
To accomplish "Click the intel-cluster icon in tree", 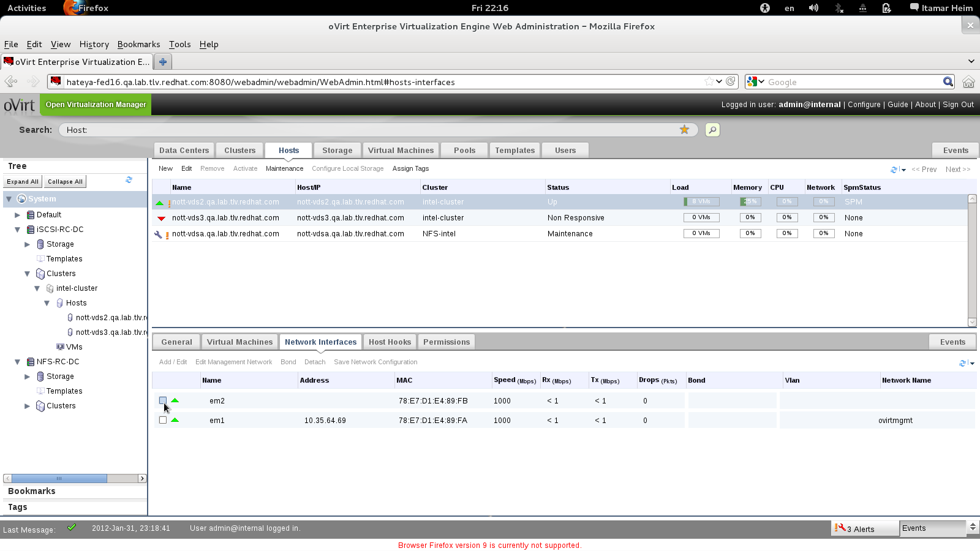I will pos(50,288).
